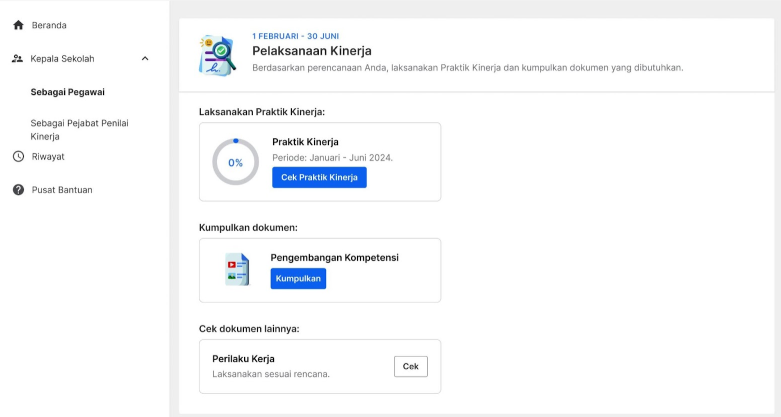781x417 pixels.
Task: Toggle the Kepala Sekolah menu label
Action: [x=62, y=59]
